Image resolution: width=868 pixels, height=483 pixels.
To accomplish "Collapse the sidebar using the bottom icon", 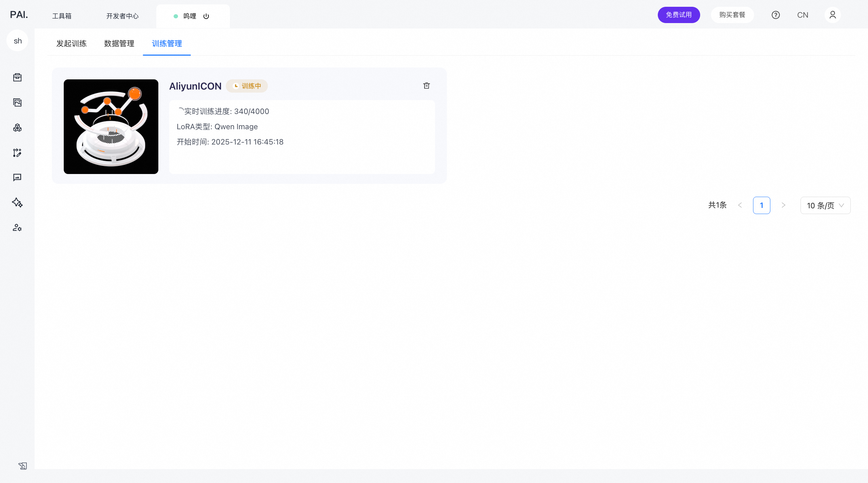I will [x=22, y=466].
